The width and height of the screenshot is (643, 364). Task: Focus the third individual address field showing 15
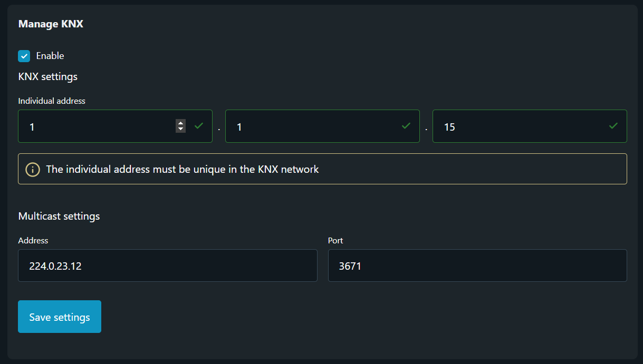(x=520, y=126)
